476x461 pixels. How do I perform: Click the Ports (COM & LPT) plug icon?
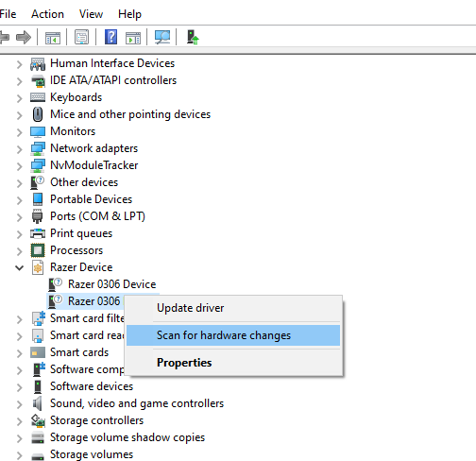38,216
